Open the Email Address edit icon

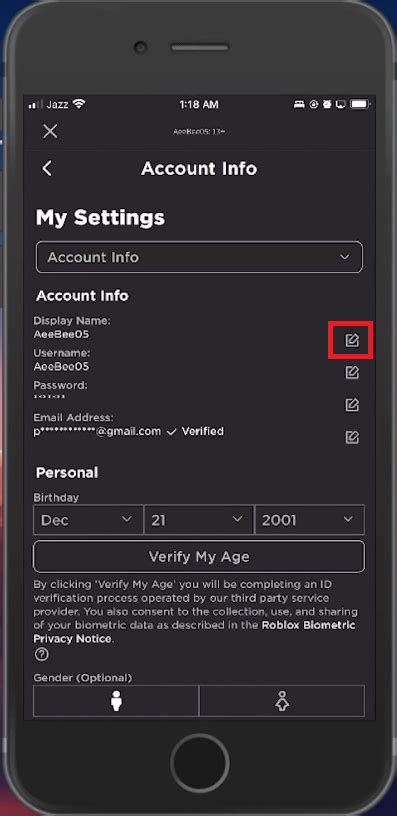click(352, 437)
